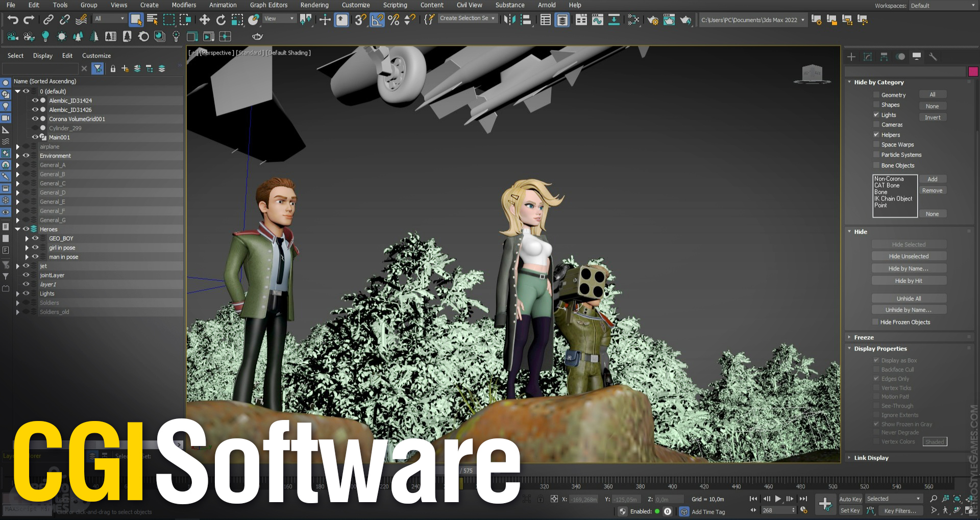Toggle Angle Snap in the toolbar
This screenshot has width=980, height=520.
click(377, 20)
